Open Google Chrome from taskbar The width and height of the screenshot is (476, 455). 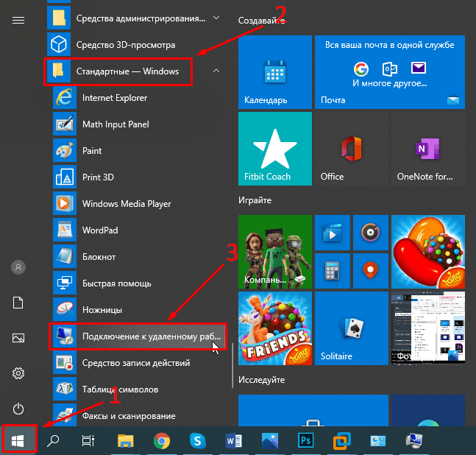(x=162, y=440)
